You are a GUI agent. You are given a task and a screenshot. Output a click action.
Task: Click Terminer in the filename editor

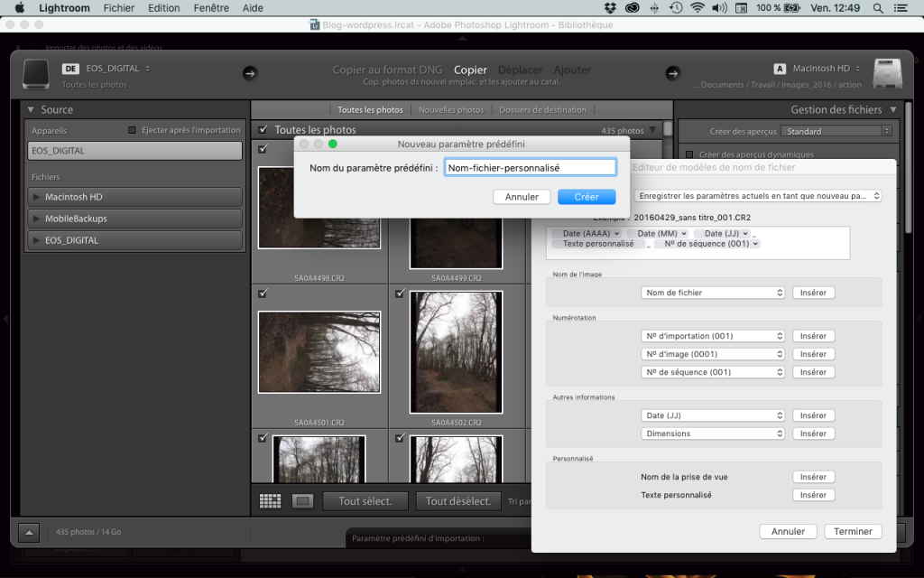coord(853,531)
